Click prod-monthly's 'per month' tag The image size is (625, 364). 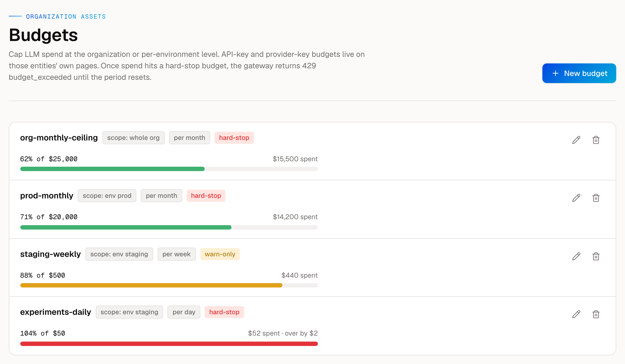[161, 196]
